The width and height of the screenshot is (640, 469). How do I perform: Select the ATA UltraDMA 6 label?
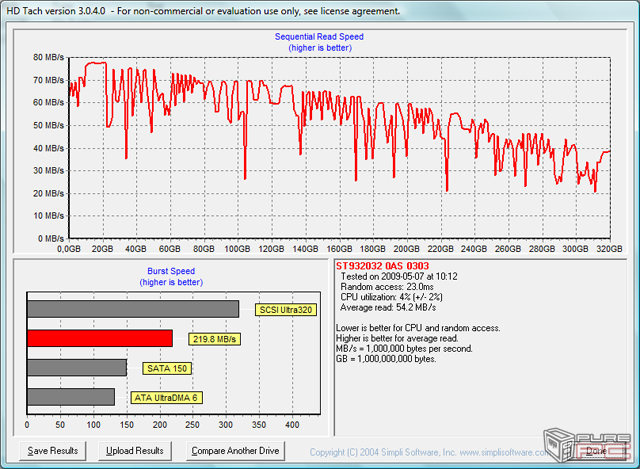pyautogui.click(x=166, y=398)
